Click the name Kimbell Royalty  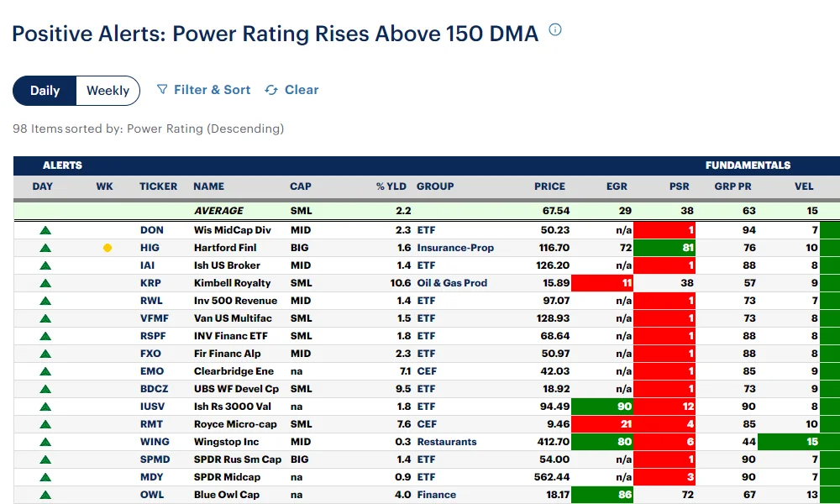(232, 283)
